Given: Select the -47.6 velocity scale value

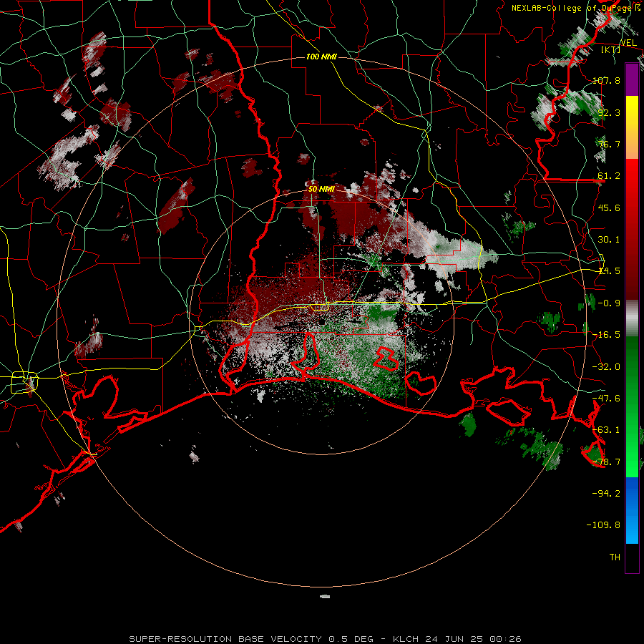Looking at the screenshot, I should coord(606,399).
